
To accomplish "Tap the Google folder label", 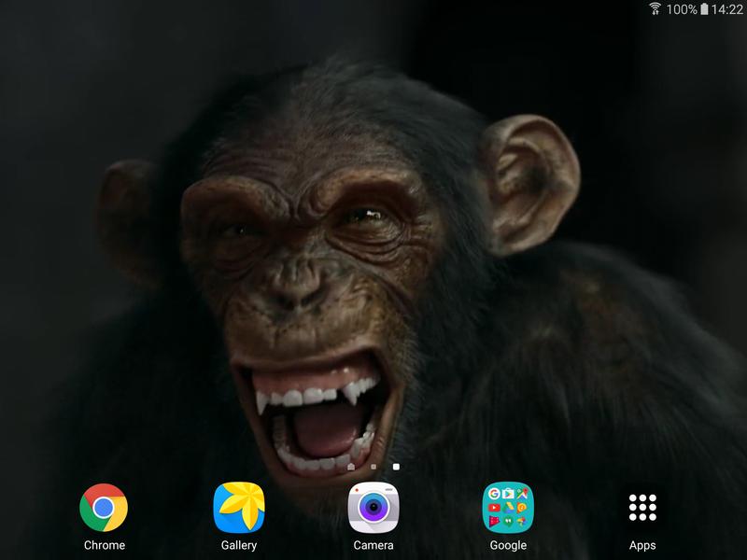I will click(x=508, y=545).
